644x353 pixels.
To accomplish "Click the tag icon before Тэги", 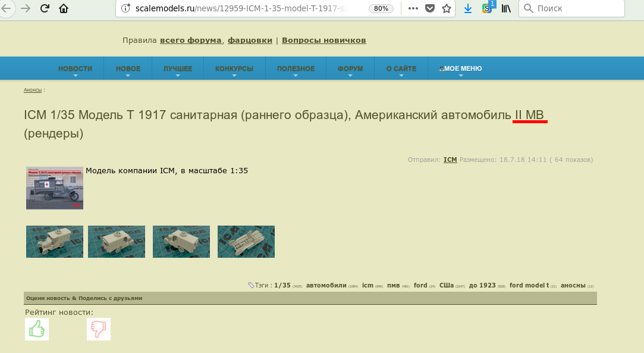I will click(251, 285).
